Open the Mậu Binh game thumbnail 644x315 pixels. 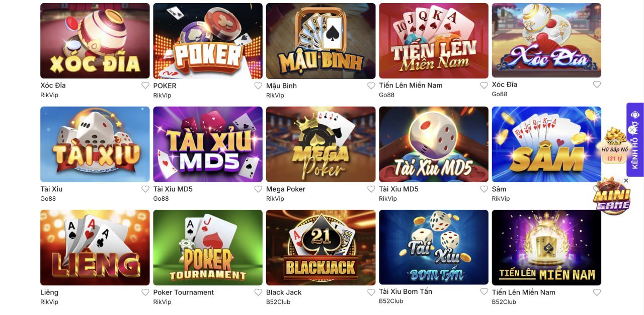click(x=321, y=41)
